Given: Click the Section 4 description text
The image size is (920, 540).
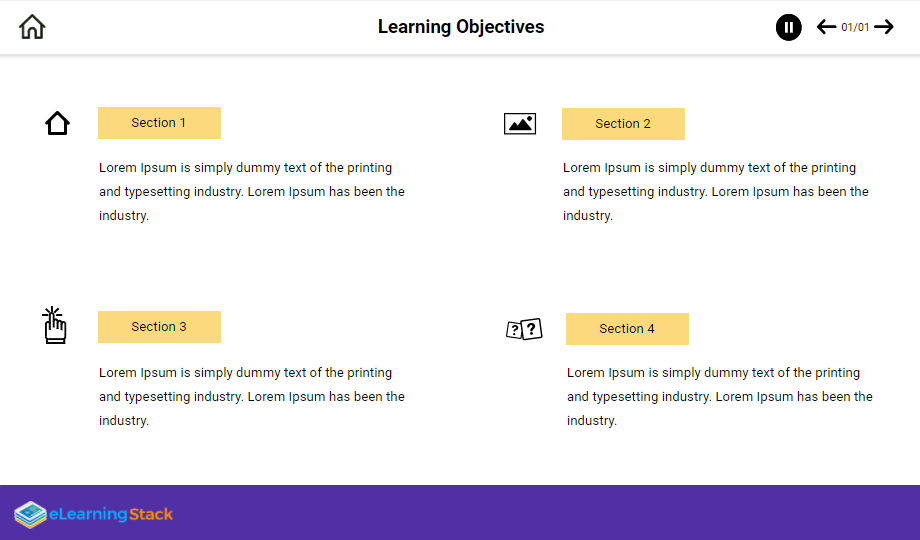Looking at the screenshot, I should pos(720,397).
